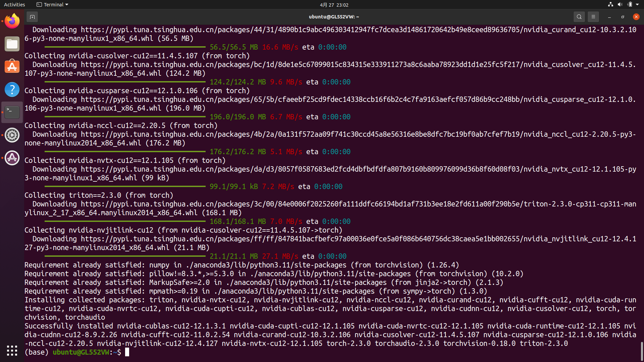Open terminal search via the magnifier icon
The height and width of the screenshot is (362, 644).
click(x=579, y=16)
